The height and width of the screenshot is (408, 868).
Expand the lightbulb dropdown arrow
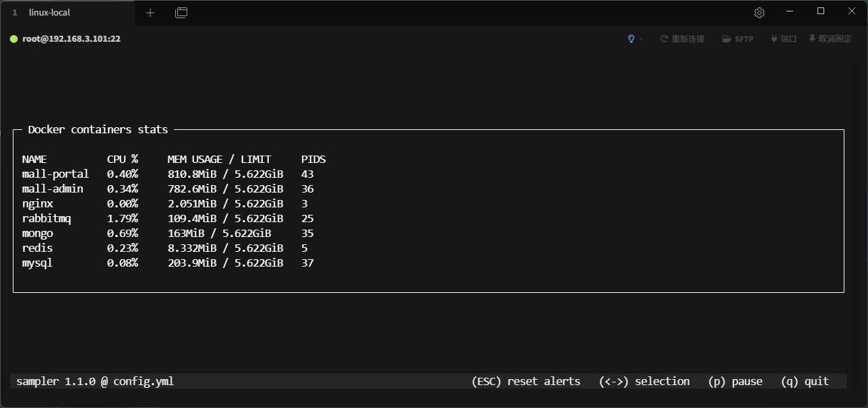tap(641, 39)
